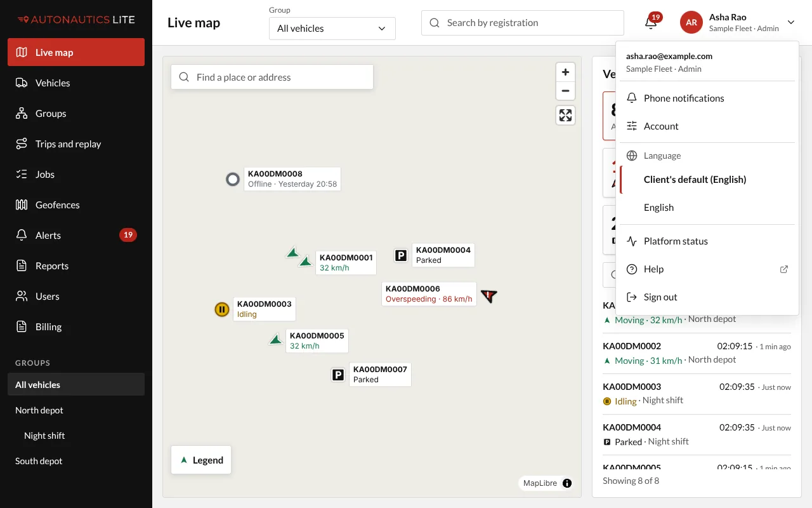Open Platform status page

point(707,241)
